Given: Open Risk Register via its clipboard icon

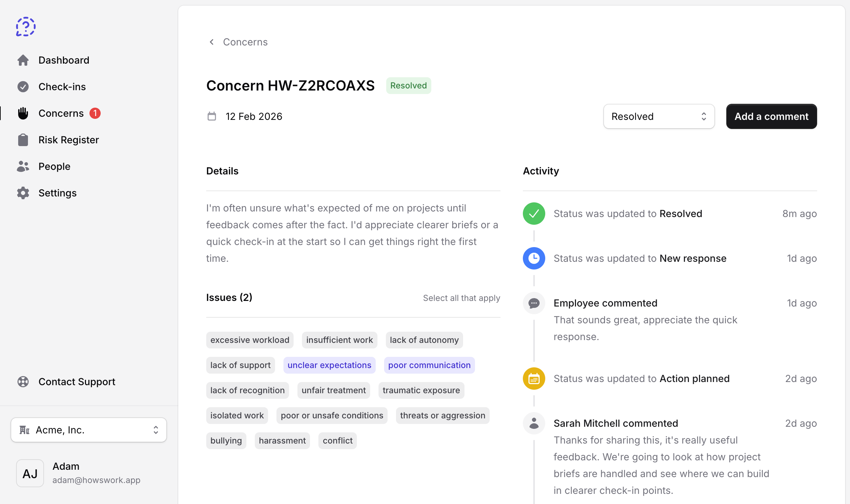Looking at the screenshot, I should pos(23,139).
